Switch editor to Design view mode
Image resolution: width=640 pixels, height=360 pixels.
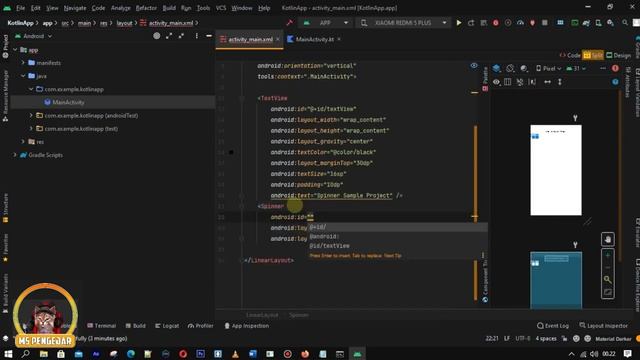click(618, 55)
